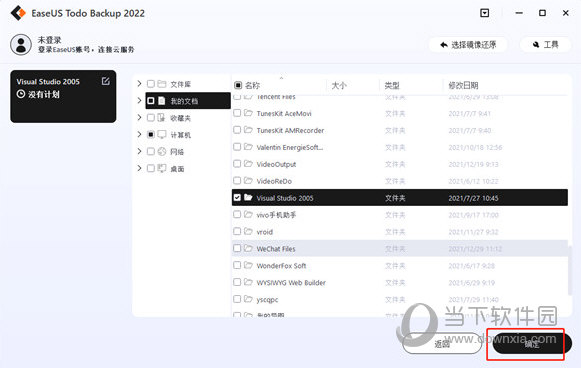Click the date '2021/7/27 10:45'
581x368 pixels.
473,198
